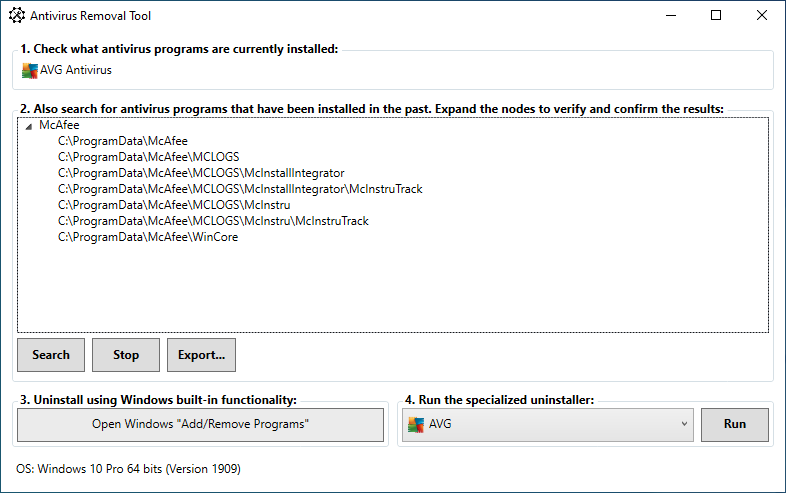Open Windows "Add/Remove Programs"
Viewport: 786px width, 493px height.
(200, 424)
